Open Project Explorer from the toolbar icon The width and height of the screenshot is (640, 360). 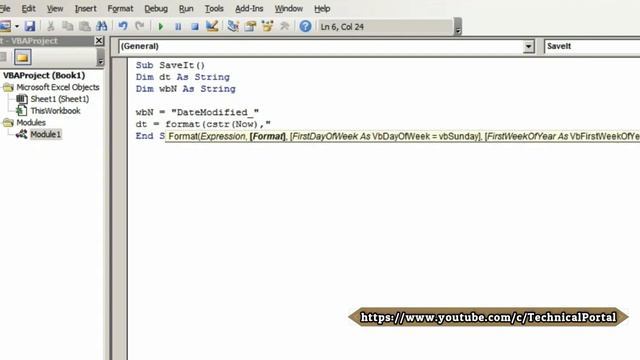pos(233,27)
